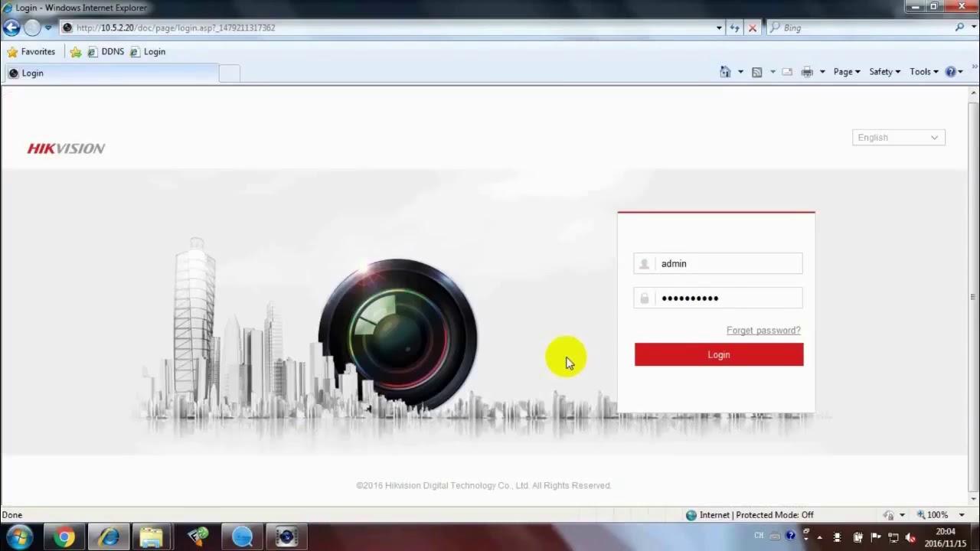The height and width of the screenshot is (551, 980).
Task: Click the muted volume speaker icon
Action: (x=910, y=537)
